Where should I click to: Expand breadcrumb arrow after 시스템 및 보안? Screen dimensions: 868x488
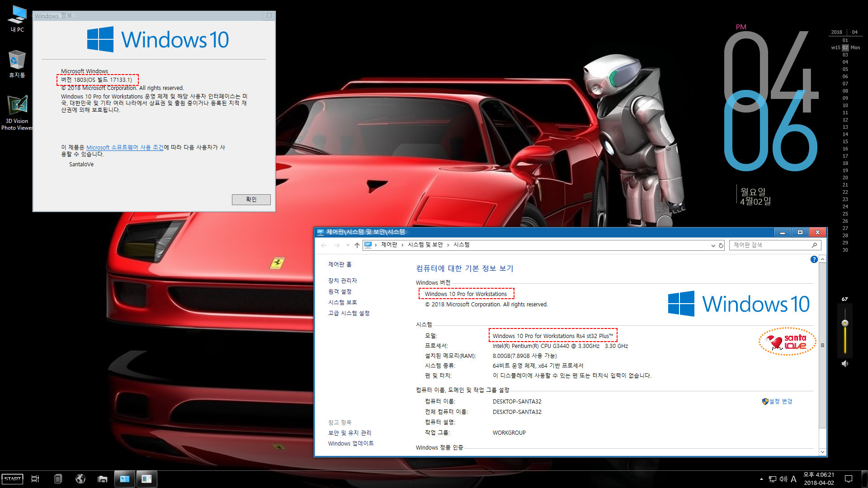(448, 245)
